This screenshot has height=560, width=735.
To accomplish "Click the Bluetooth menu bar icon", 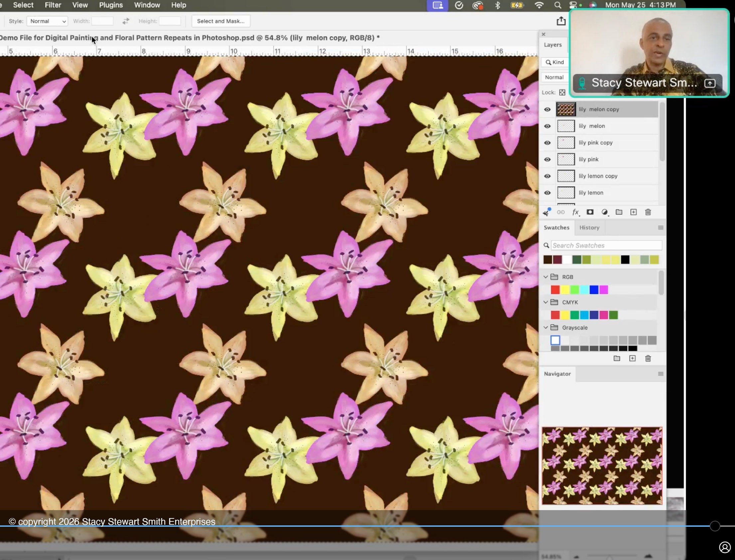I will click(498, 5).
